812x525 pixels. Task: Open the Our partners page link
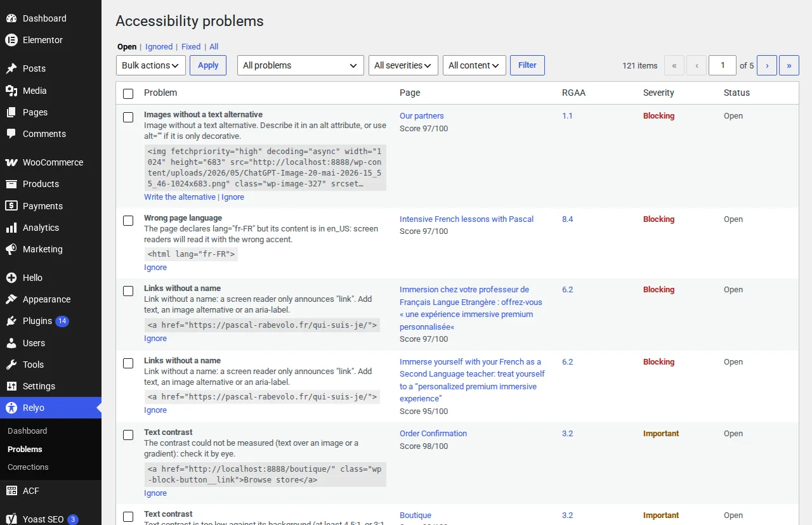[x=422, y=116]
